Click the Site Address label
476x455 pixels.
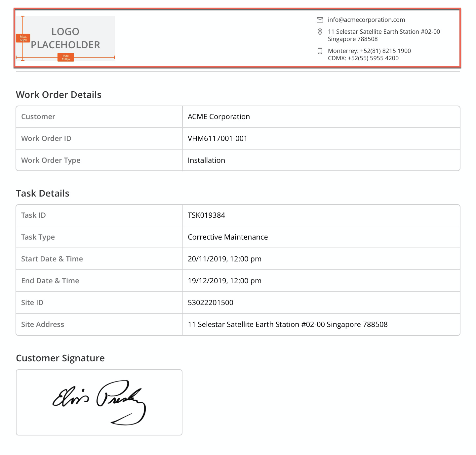(43, 324)
